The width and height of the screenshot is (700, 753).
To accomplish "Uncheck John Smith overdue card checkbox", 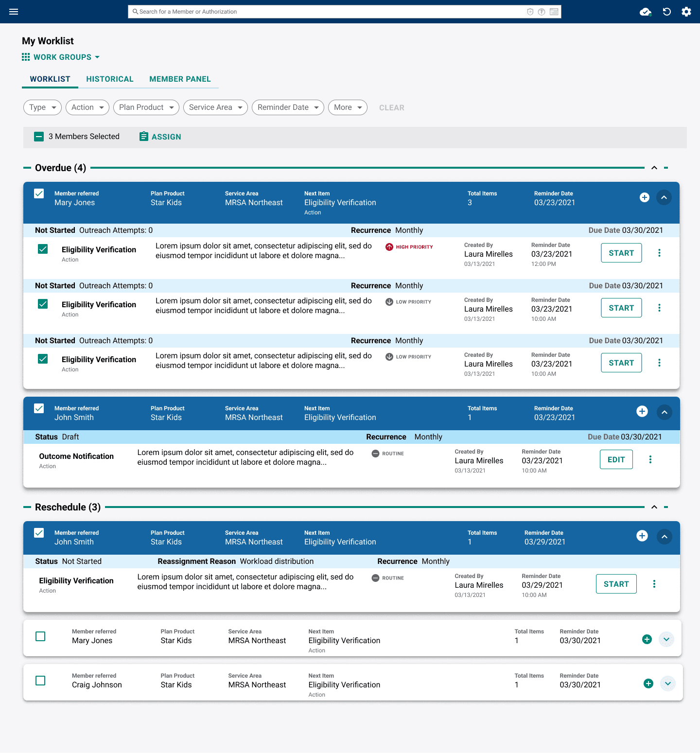I will [39, 408].
